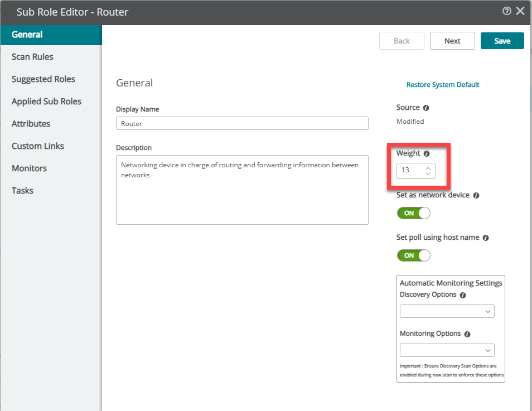Click the Next button
Image resolution: width=532 pixels, height=411 pixels.
[452, 41]
